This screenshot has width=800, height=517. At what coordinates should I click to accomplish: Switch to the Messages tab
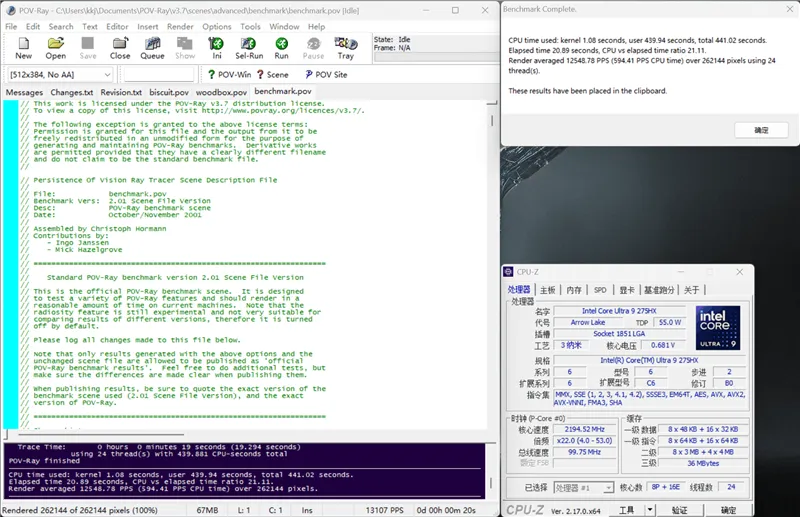[24, 92]
